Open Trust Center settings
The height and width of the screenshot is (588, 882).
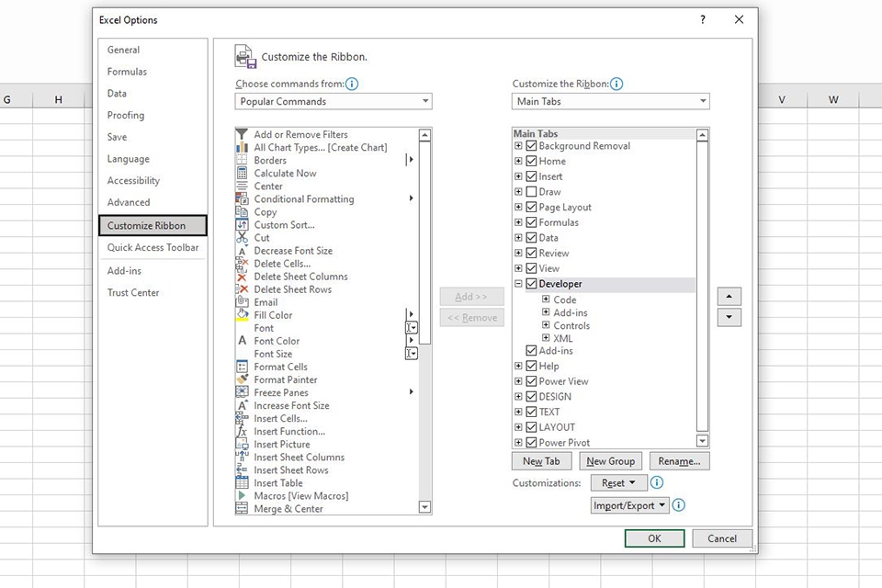[x=133, y=292]
